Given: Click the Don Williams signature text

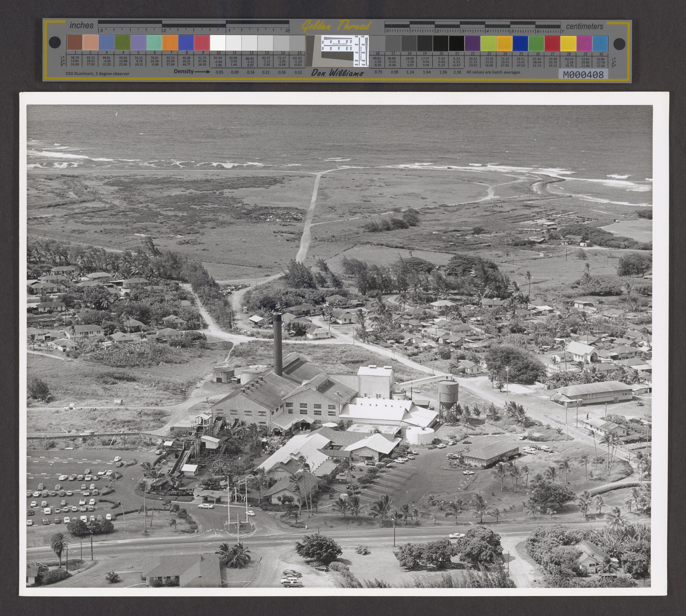Looking at the screenshot, I should point(337,73).
